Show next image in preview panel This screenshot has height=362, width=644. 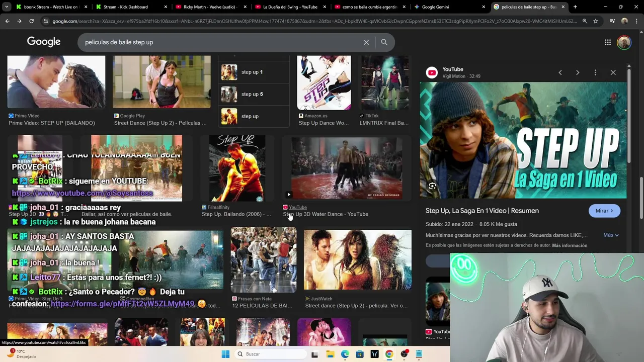(578, 72)
